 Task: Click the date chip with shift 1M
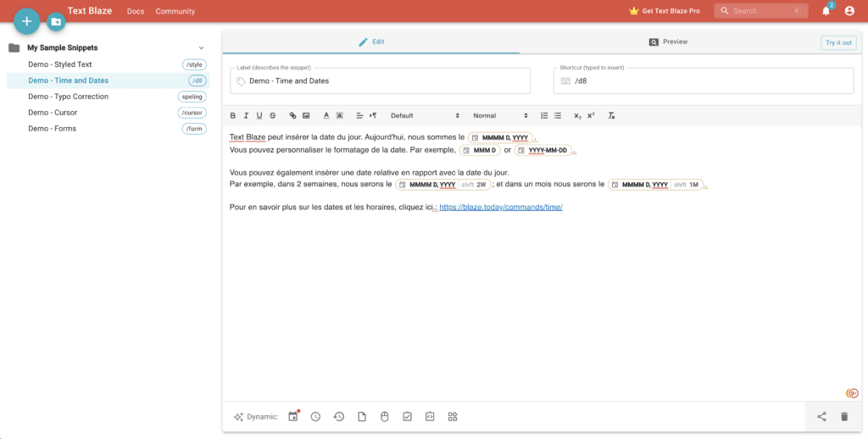pos(655,185)
